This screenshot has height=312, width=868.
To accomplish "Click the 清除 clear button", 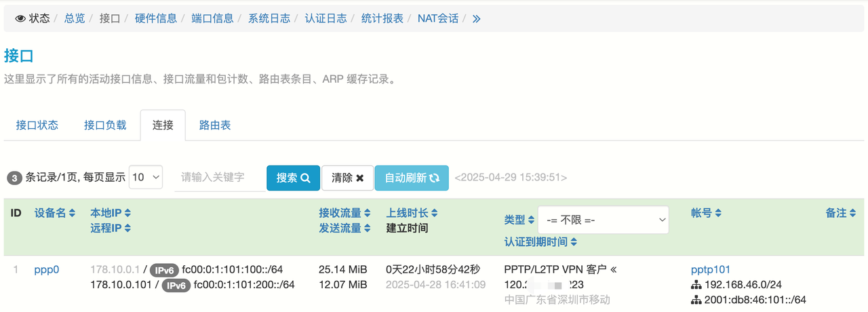I will (348, 178).
